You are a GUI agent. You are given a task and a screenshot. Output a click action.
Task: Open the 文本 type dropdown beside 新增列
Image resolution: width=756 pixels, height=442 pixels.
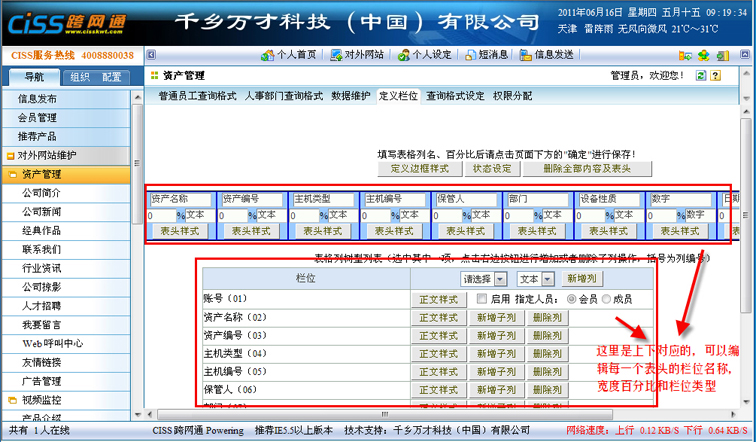[536, 278]
